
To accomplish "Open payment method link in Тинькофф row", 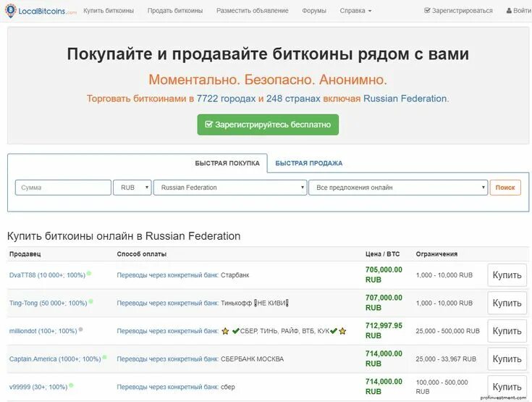I will pyautogui.click(x=168, y=303).
